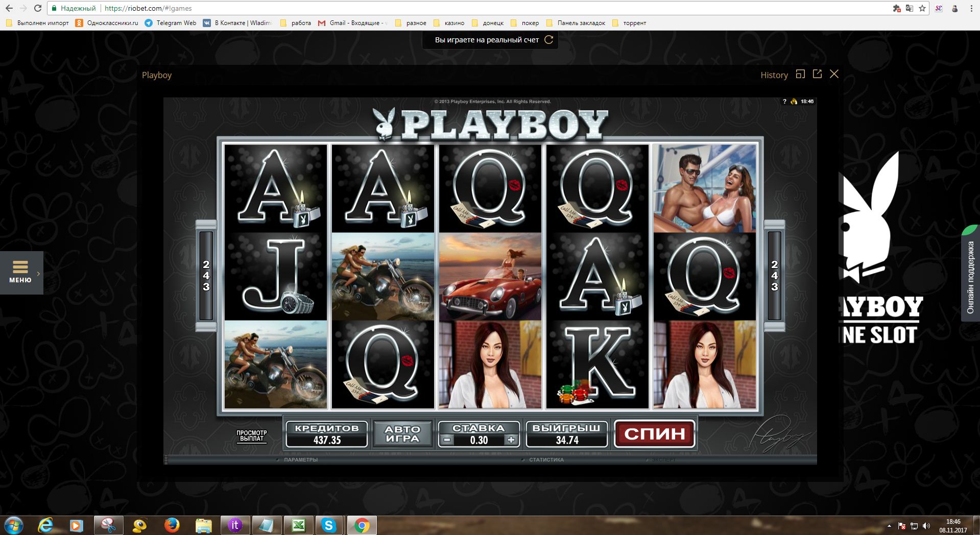Image resolution: width=980 pixels, height=535 pixels.
Task: Open the разное bookmark folder
Action: [411, 23]
